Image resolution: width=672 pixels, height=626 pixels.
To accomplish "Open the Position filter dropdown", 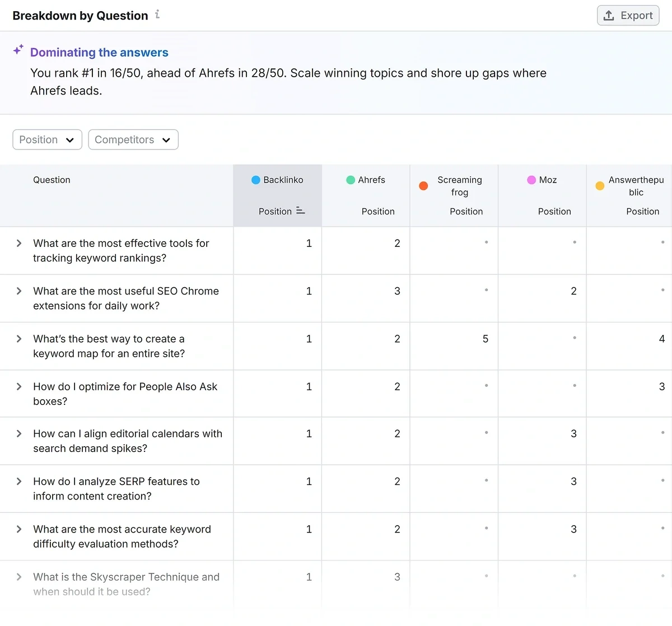I will click(47, 139).
